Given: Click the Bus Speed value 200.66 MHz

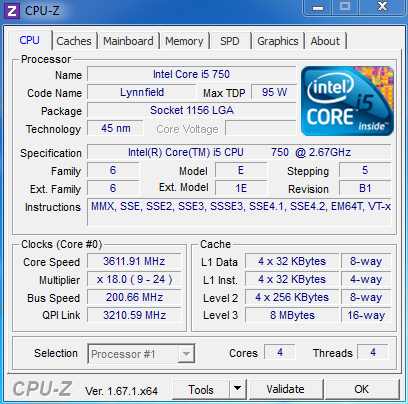Looking at the screenshot, I should coord(134,297).
